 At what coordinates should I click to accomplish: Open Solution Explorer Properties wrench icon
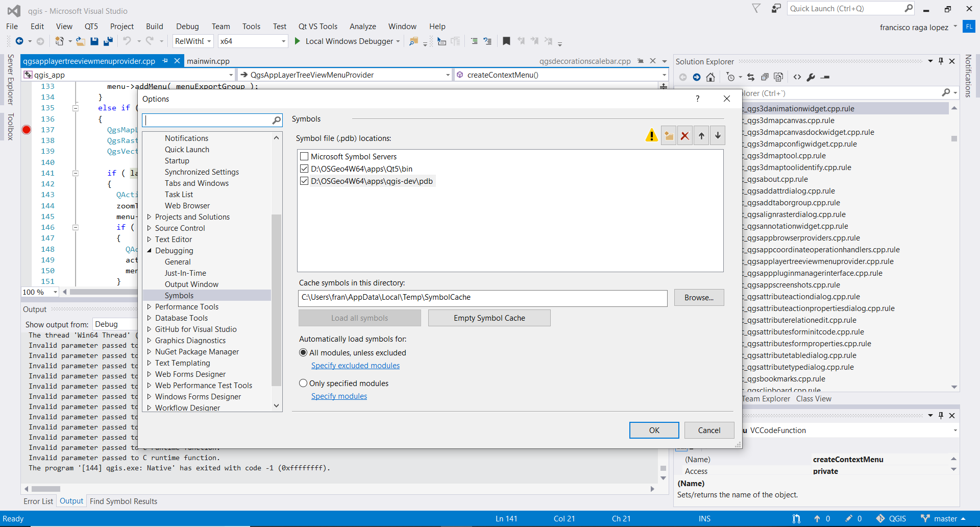click(x=811, y=77)
